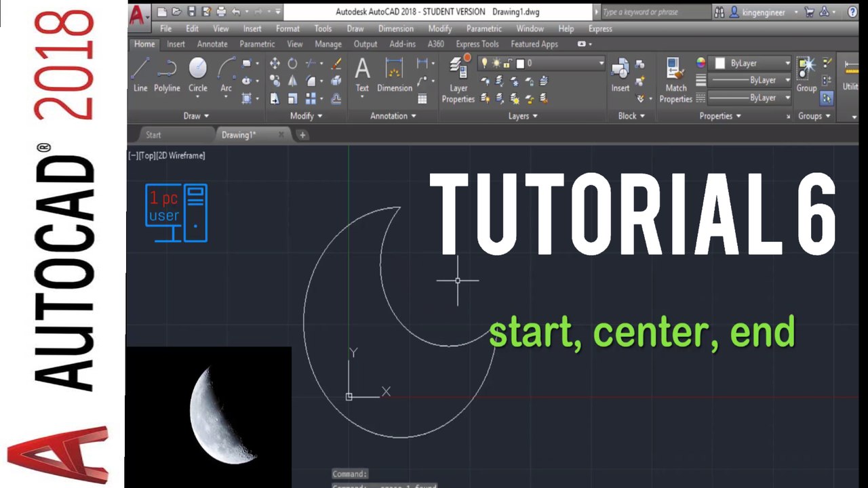
Task: Expand the Layers panel
Action: click(x=522, y=116)
